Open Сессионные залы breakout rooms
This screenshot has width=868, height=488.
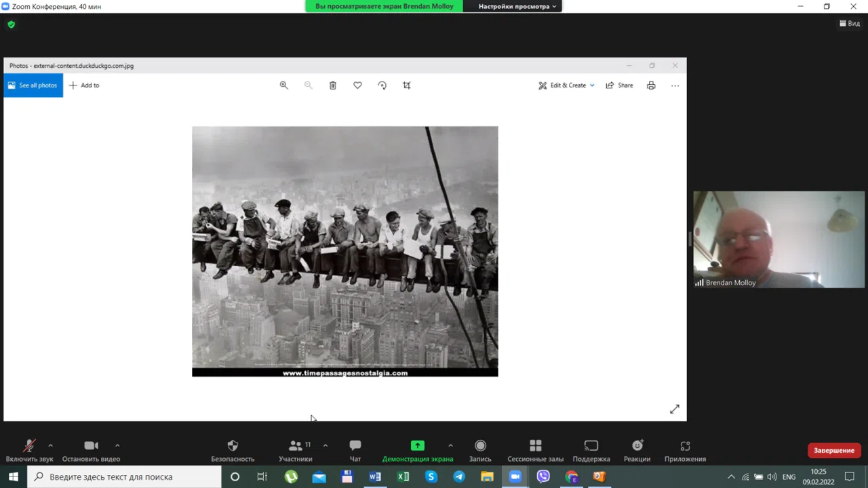[536, 451]
